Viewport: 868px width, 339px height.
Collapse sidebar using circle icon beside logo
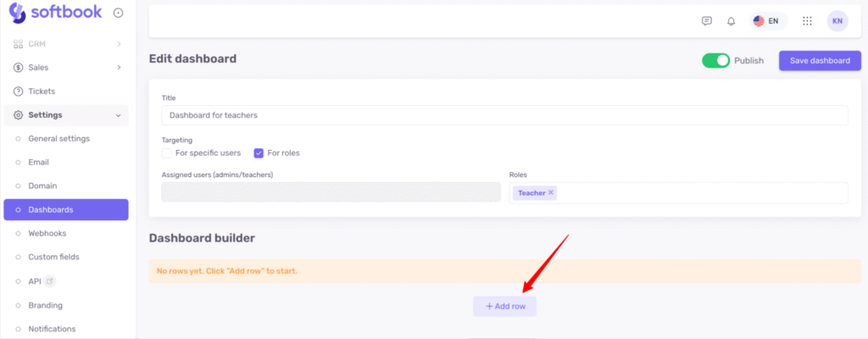(x=118, y=13)
